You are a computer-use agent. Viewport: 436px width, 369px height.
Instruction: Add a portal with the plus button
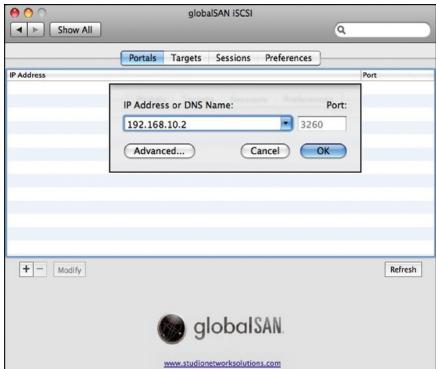[26, 269]
